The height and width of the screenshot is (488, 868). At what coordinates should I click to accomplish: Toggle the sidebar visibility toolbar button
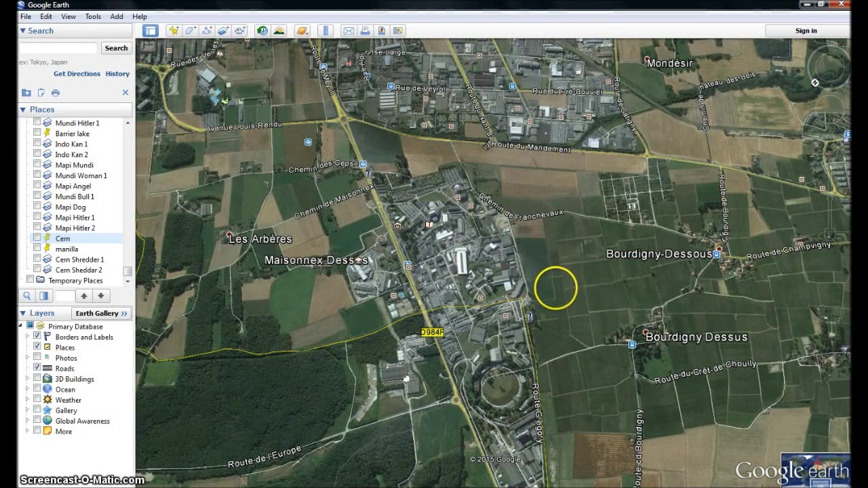coord(150,30)
